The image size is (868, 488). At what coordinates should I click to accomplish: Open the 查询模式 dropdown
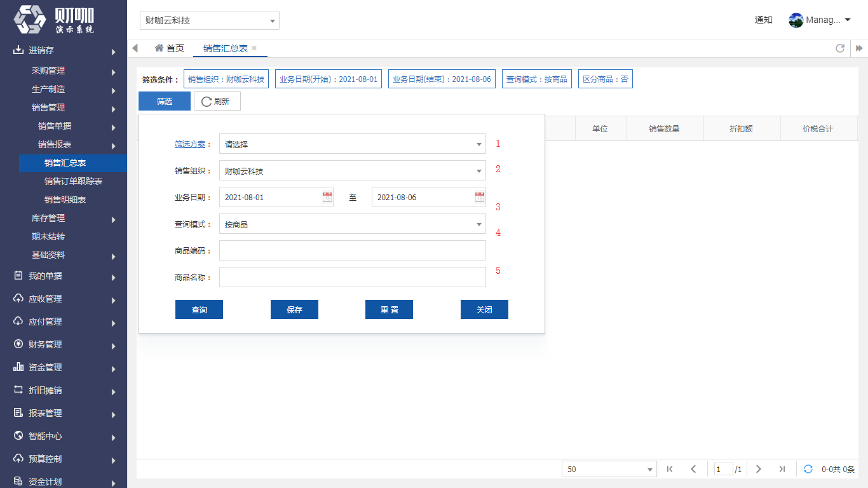point(353,224)
